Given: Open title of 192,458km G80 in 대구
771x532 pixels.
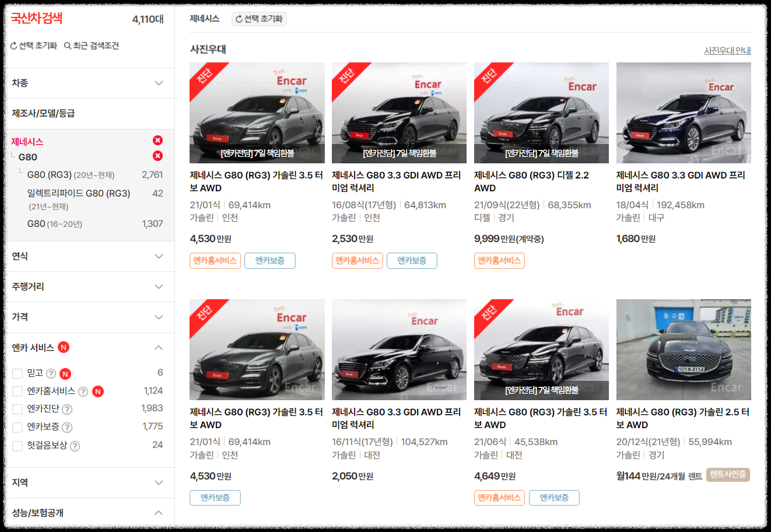Looking at the screenshot, I should 681,181.
